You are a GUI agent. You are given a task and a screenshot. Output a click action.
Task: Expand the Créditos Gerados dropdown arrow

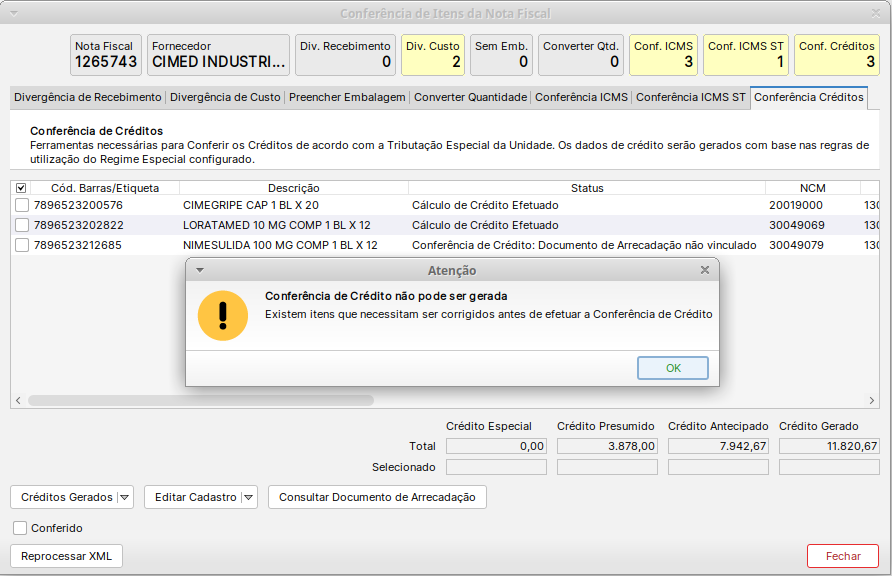tap(124, 497)
